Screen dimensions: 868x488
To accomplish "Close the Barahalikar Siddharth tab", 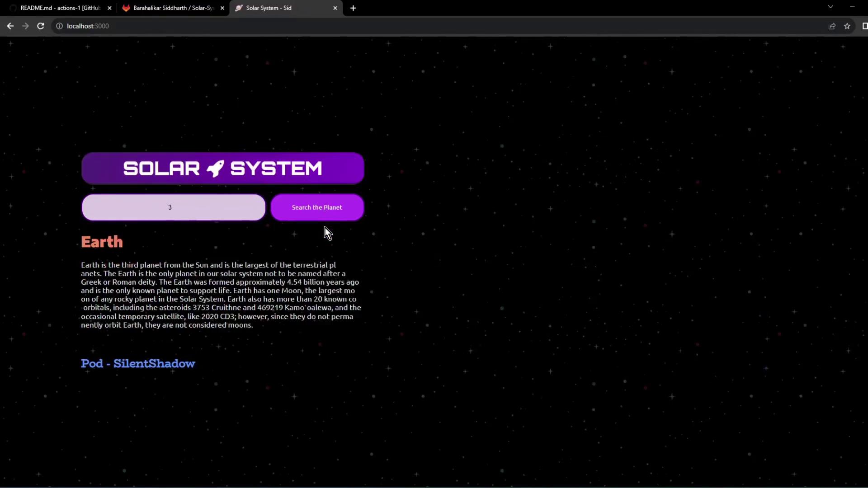I will pyautogui.click(x=222, y=8).
